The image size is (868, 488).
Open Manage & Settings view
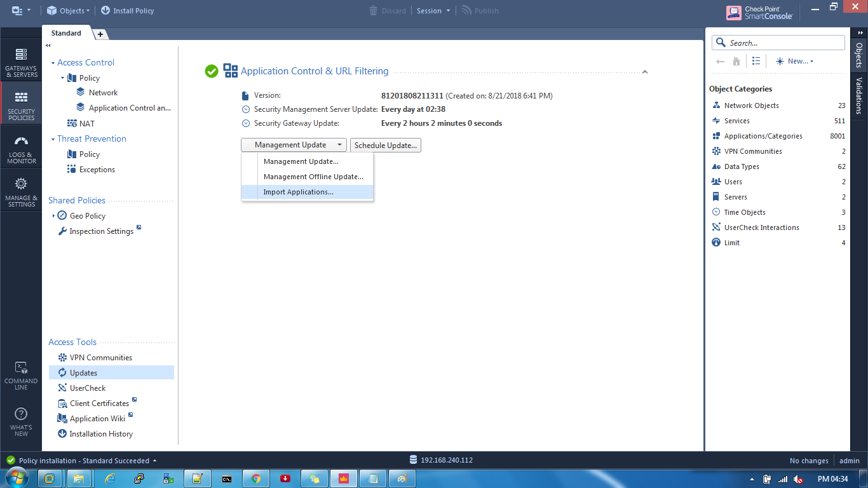21,191
